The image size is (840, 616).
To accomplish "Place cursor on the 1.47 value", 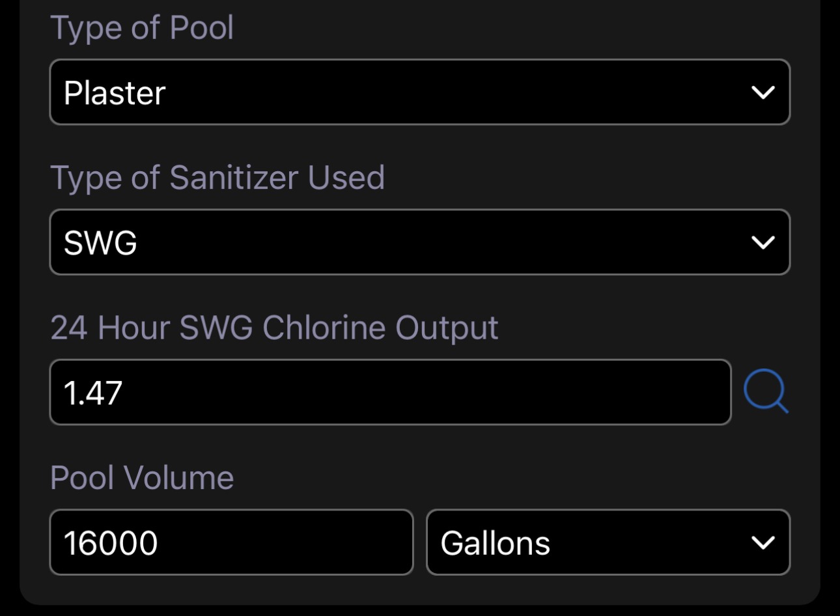I will click(x=93, y=393).
